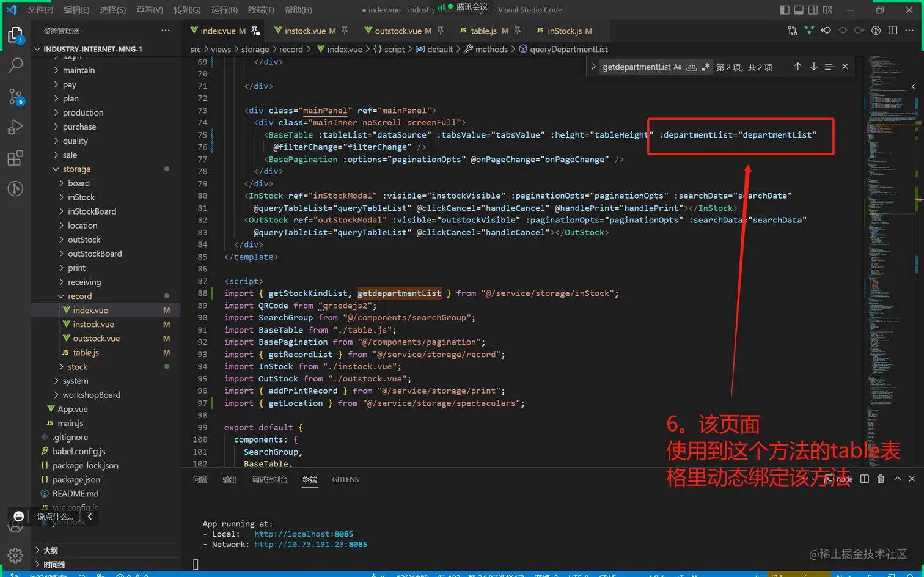Toggle match whole word in find widget

[x=692, y=67]
